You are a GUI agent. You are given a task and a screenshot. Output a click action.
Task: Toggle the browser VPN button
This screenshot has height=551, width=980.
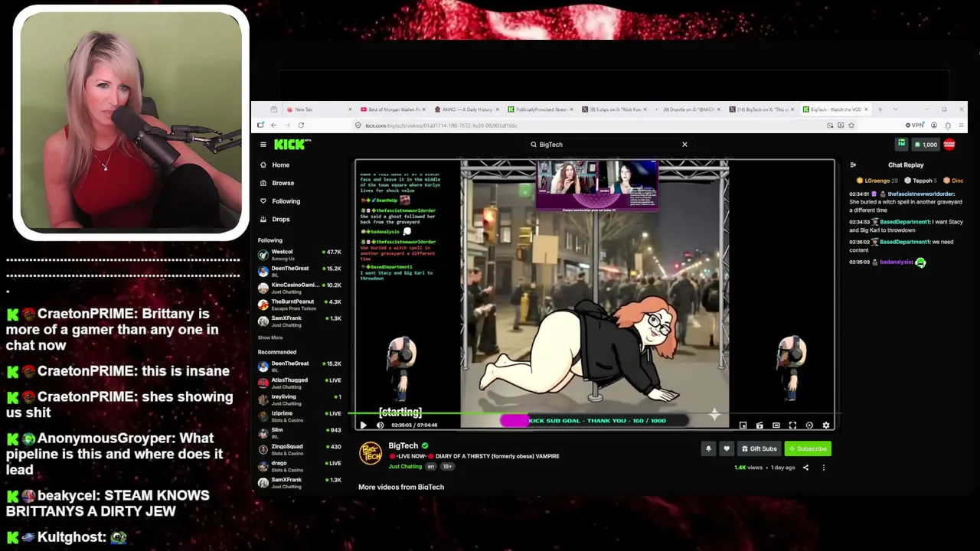click(914, 126)
